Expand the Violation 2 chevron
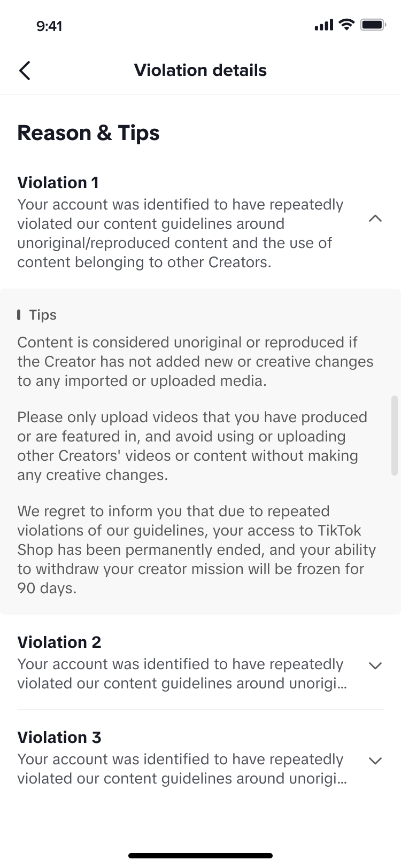 375,665
